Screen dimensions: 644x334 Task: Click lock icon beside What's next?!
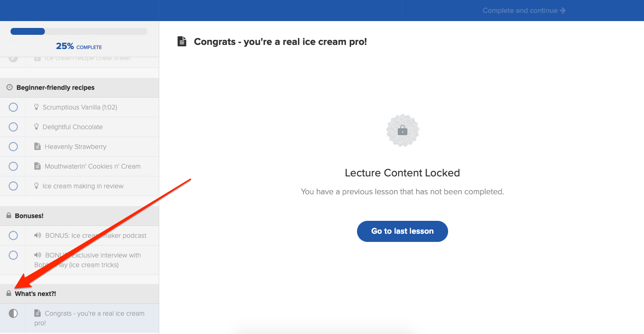point(9,293)
